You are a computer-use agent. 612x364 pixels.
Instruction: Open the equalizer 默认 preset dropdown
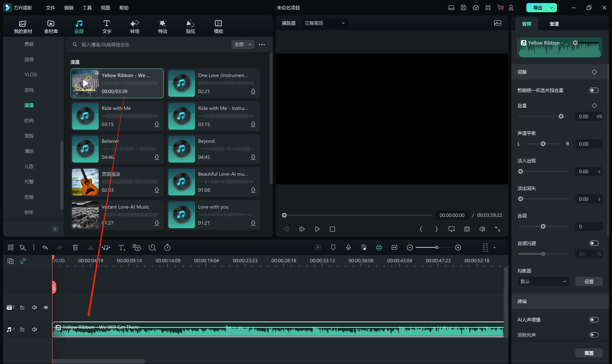pos(543,281)
